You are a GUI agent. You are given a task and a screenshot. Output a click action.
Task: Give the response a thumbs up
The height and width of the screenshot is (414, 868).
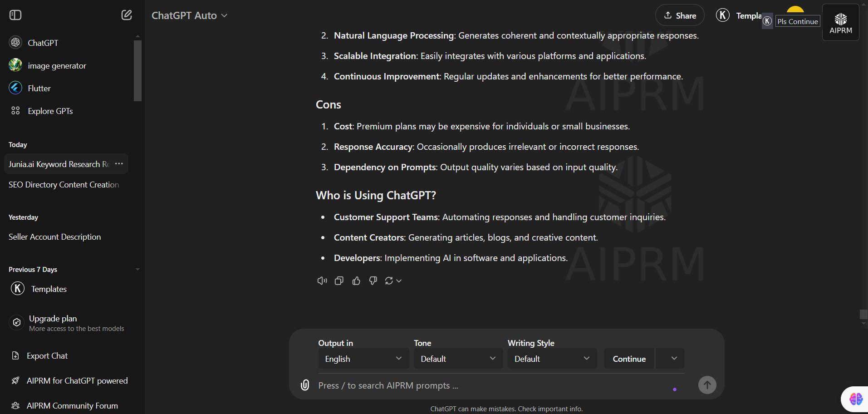pos(356,281)
